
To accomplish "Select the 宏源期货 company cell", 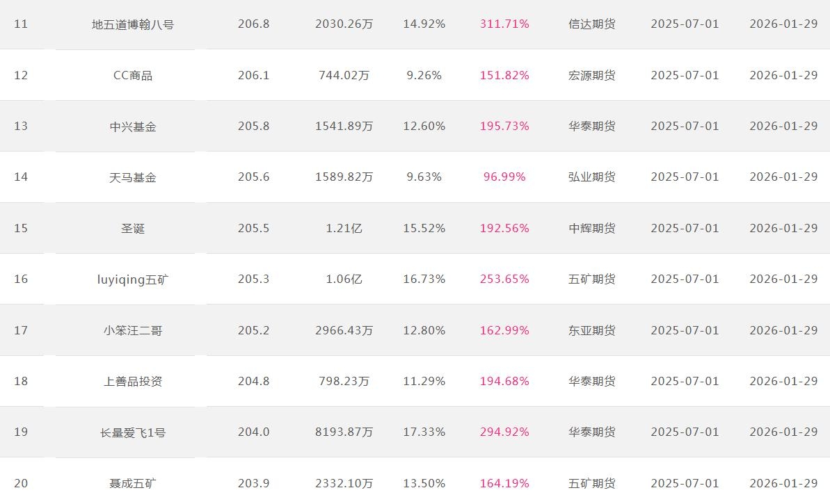I will (591, 75).
